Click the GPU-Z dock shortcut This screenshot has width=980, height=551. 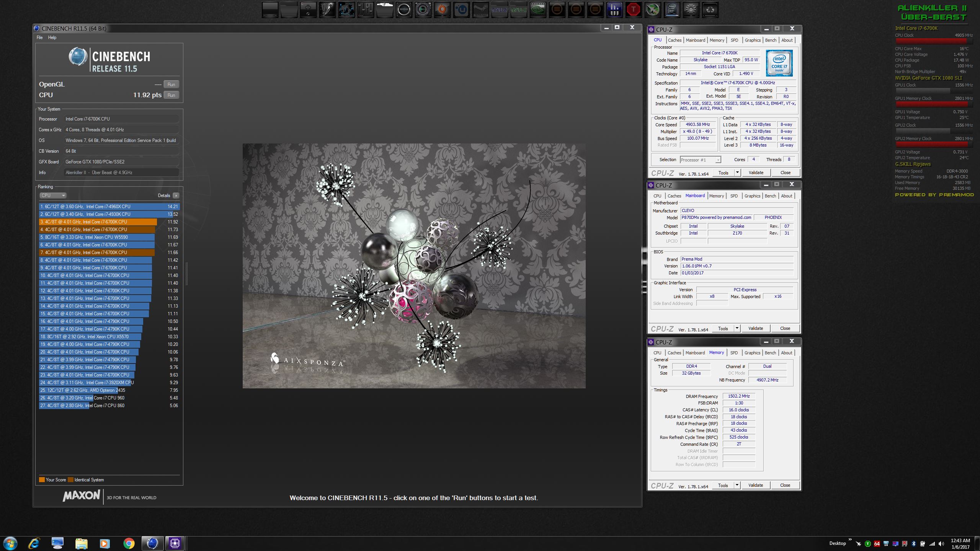pyautogui.click(x=519, y=10)
